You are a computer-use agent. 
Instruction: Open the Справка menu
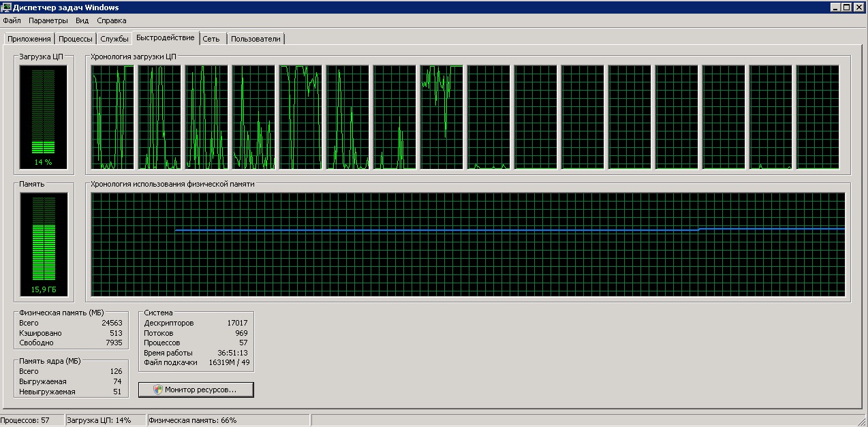coord(112,20)
